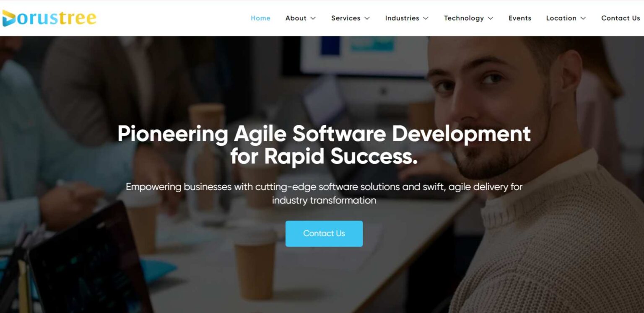
Task: Choose Technology in the top navigation
Action: click(464, 18)
